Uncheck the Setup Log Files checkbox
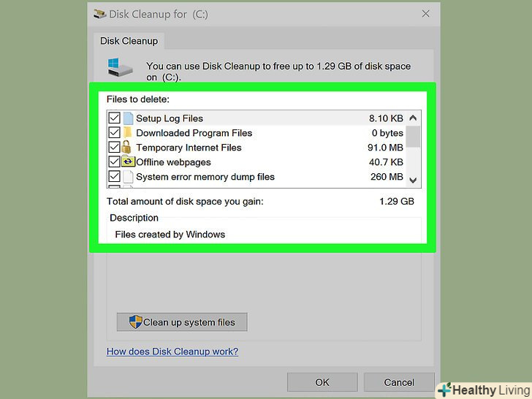 click(114, 118)
